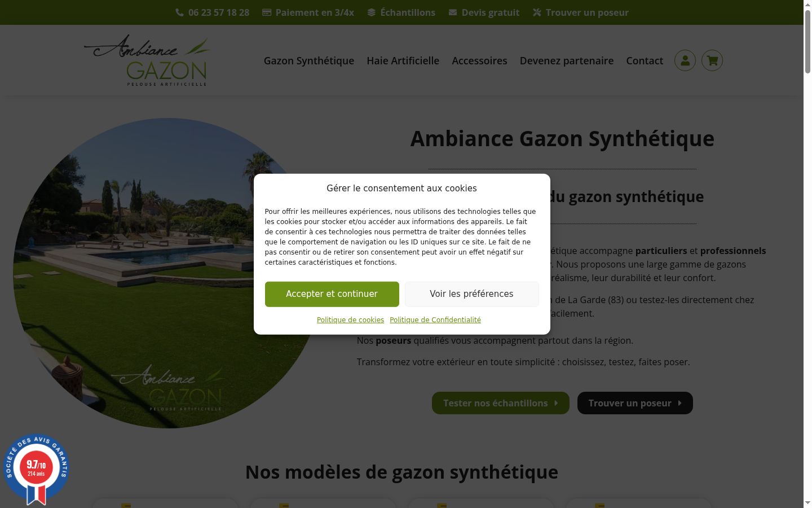This screenshot has height=508, width=812.
Task: Open Trouver un poseur in the top bar
Action: [587, 12]
